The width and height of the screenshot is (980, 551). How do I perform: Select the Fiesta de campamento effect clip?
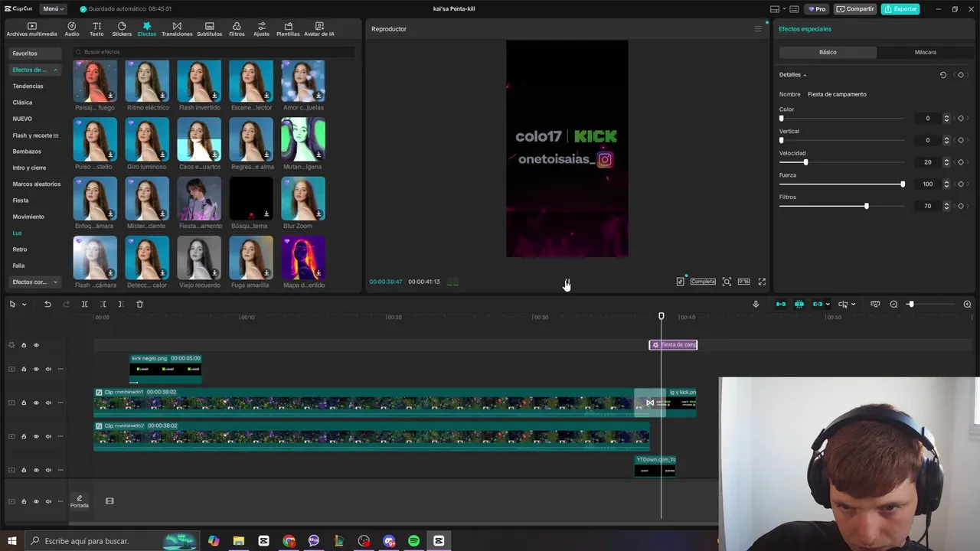tap(674, 345)
